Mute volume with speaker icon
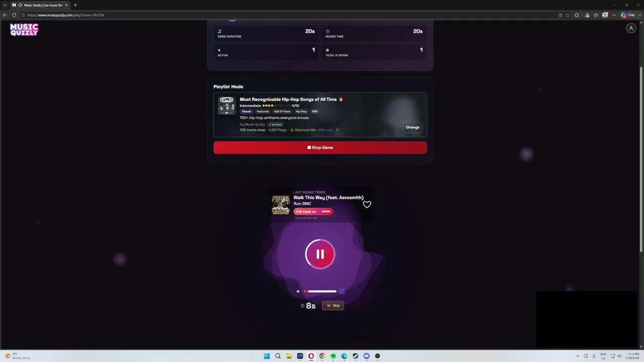644x362 pixels. (x=298, y=291)
